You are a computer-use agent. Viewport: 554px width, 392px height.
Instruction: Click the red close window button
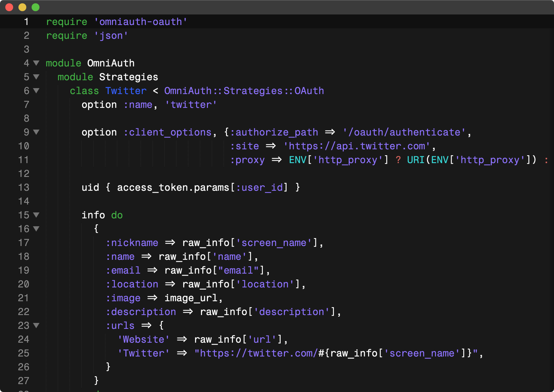9,7
